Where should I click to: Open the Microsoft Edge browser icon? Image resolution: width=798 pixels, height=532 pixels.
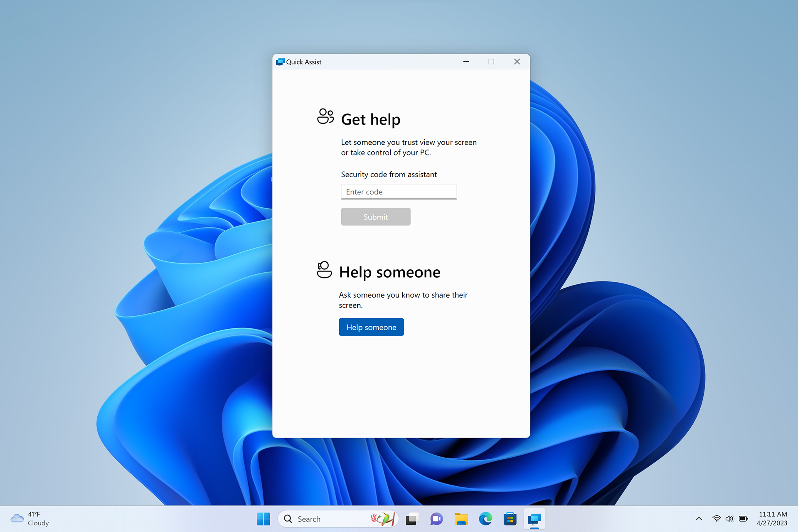(485, 518)
